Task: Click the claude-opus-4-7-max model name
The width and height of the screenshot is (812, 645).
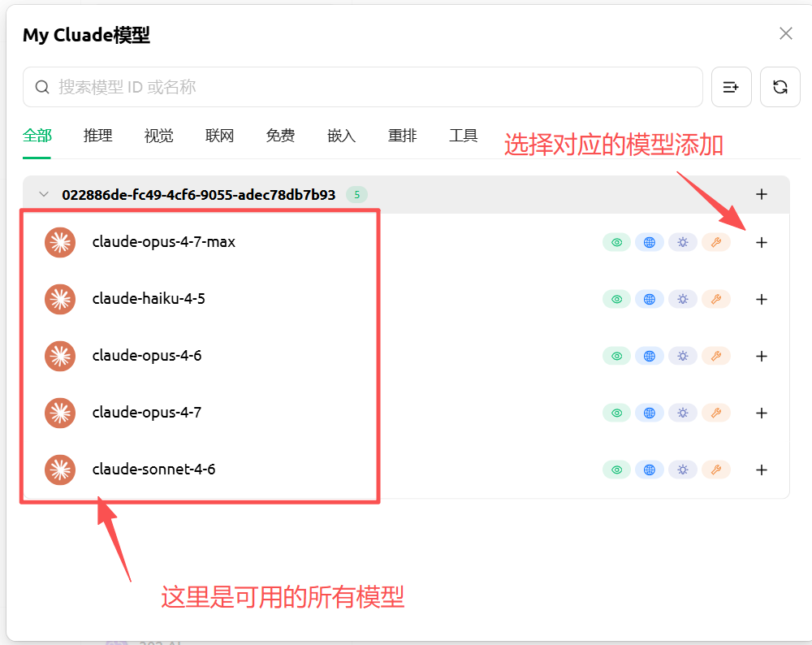Action: point(164,242)
